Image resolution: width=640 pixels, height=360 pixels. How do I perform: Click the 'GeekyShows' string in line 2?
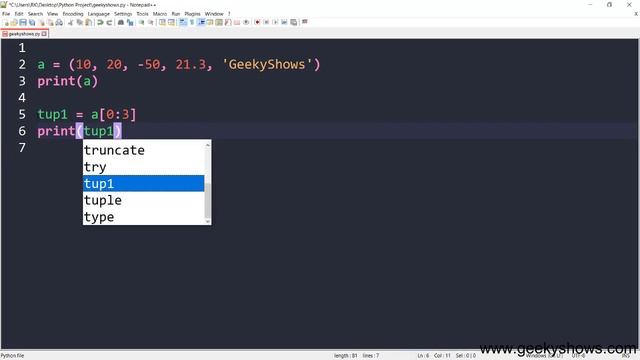coord(267,64)
